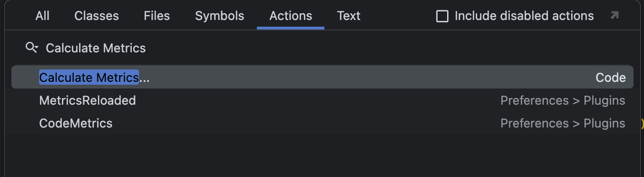Click the active Actions tab
644x177 pixels.
(x=291, y=16)
